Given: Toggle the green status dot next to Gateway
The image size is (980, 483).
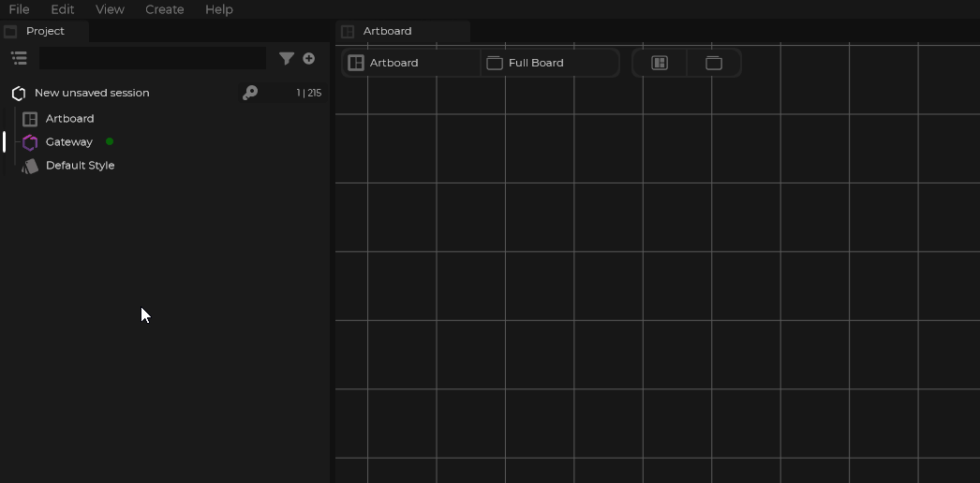Looking at the screenshot, I should [110, 141].
